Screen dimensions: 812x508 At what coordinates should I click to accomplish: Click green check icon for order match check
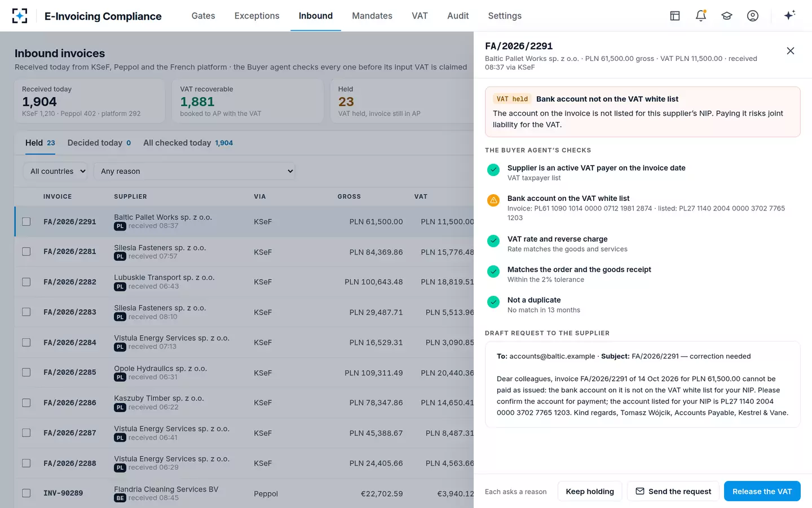tap(493, 271)
